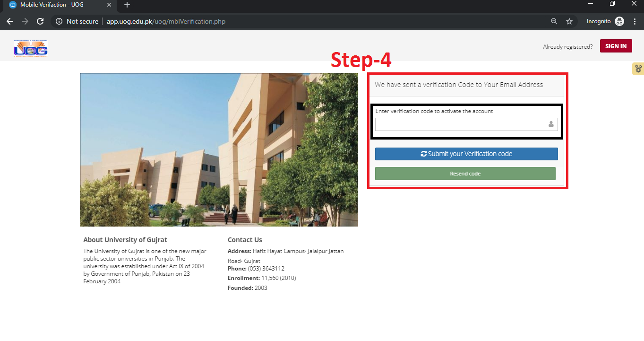
Task: Bookmark the page via the star icon
Action: (x=569, y=21)
